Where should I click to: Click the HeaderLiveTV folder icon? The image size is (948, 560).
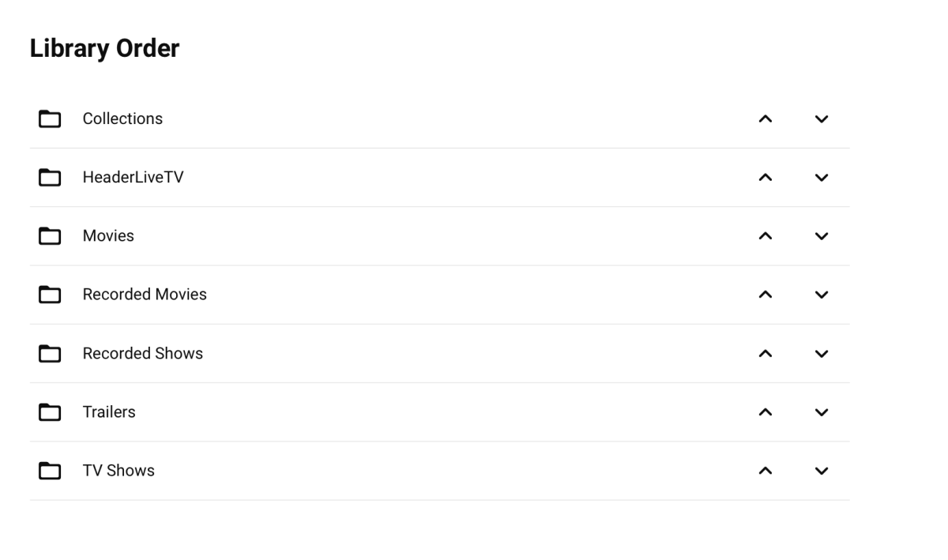[50, 177]
